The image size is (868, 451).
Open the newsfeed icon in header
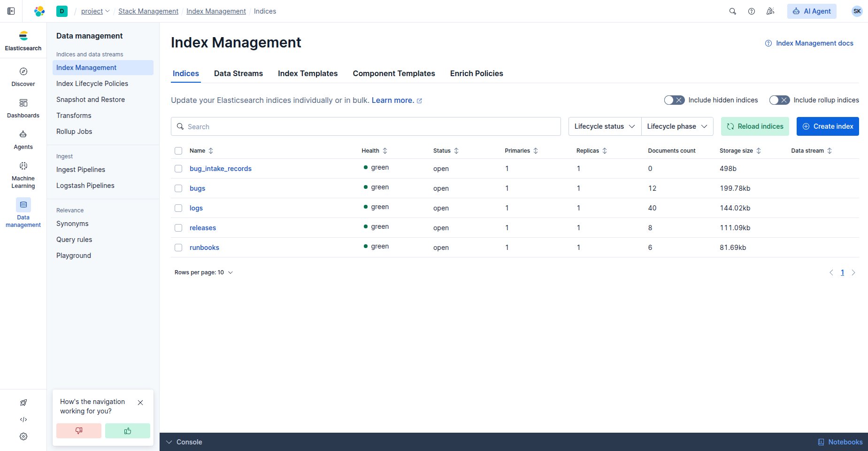point(770,11)
